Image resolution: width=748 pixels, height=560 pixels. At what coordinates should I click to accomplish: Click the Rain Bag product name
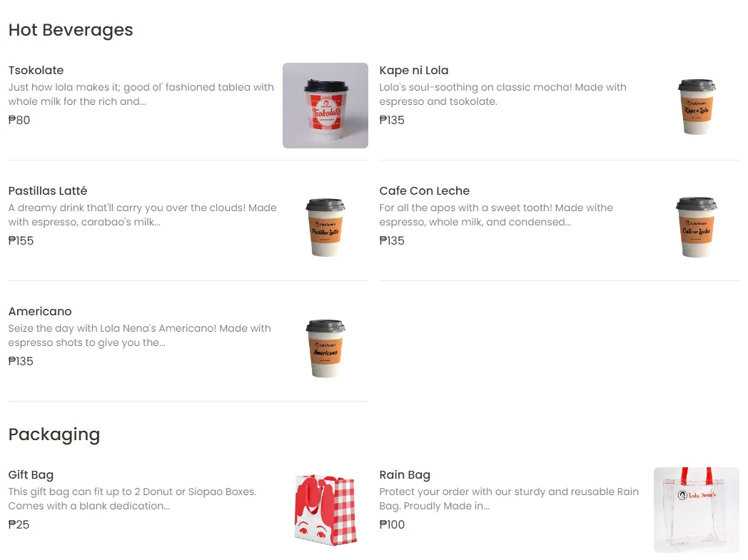[405, 474]
